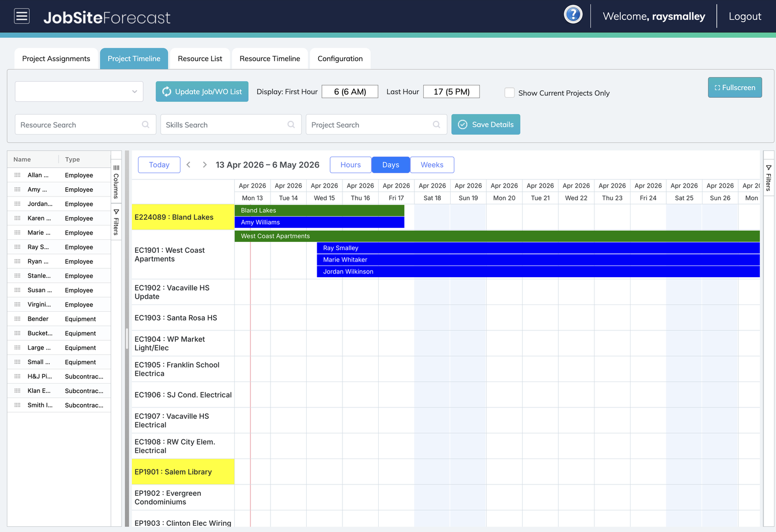Open the empty dropdown above Resource Search

click(79, 92)
